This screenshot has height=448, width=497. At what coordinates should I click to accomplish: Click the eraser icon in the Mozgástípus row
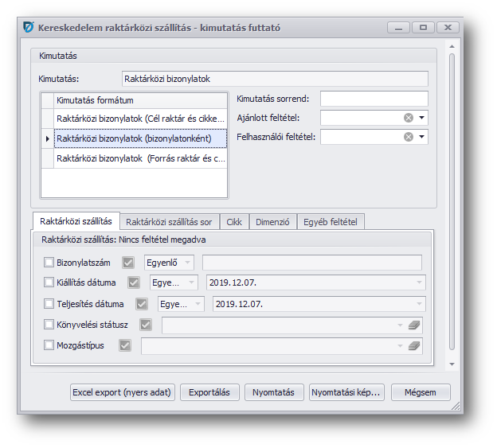click(x=414, y=345)
